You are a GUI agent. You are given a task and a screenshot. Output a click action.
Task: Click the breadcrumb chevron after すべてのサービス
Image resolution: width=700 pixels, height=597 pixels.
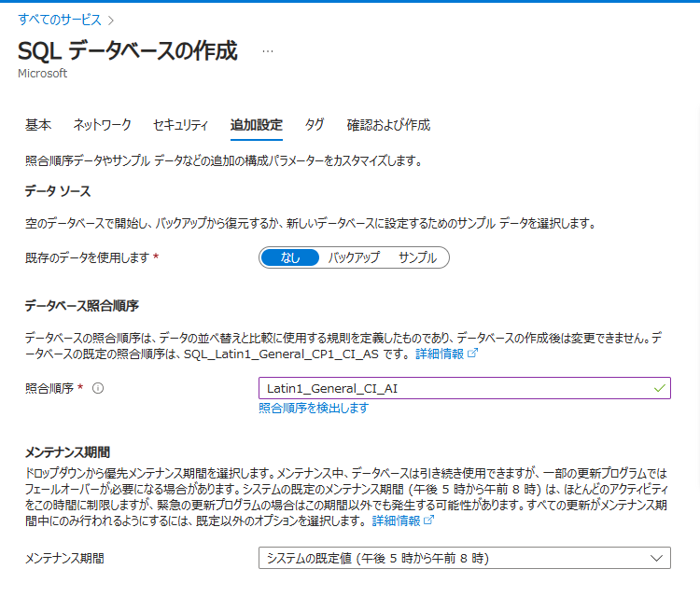[111, 21]
